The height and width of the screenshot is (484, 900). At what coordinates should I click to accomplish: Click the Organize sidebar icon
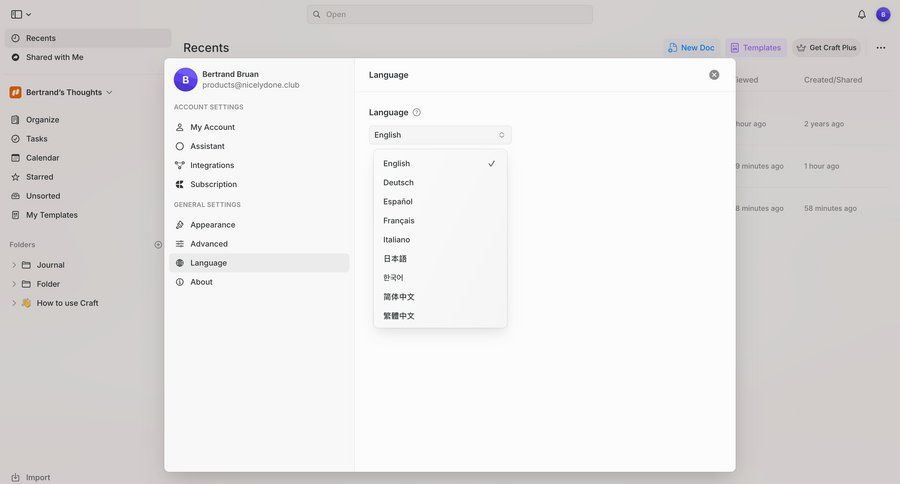pos(15,119)
